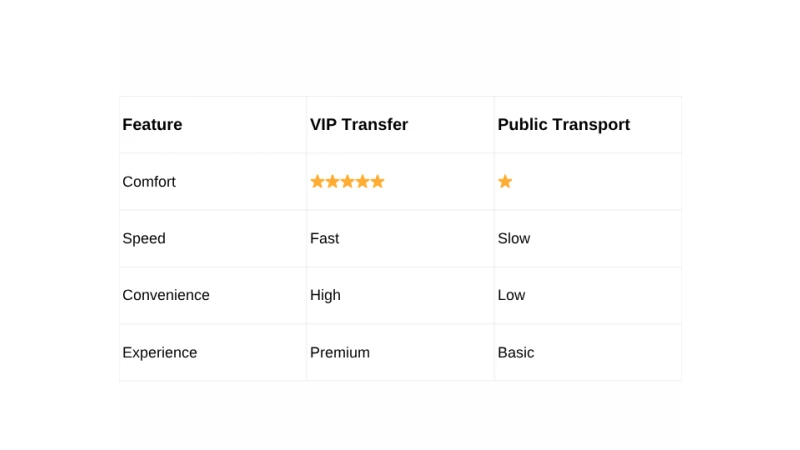The width and height of the screenshot is (800, 450).
Task: Select the middle star of VIP Transfer rating
Action: (x=347, y=182)
